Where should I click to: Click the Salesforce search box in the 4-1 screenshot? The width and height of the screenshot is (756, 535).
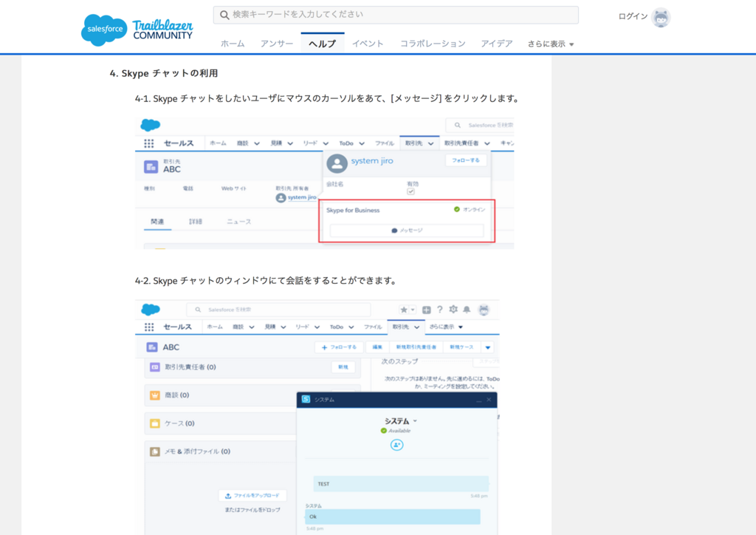480,125
